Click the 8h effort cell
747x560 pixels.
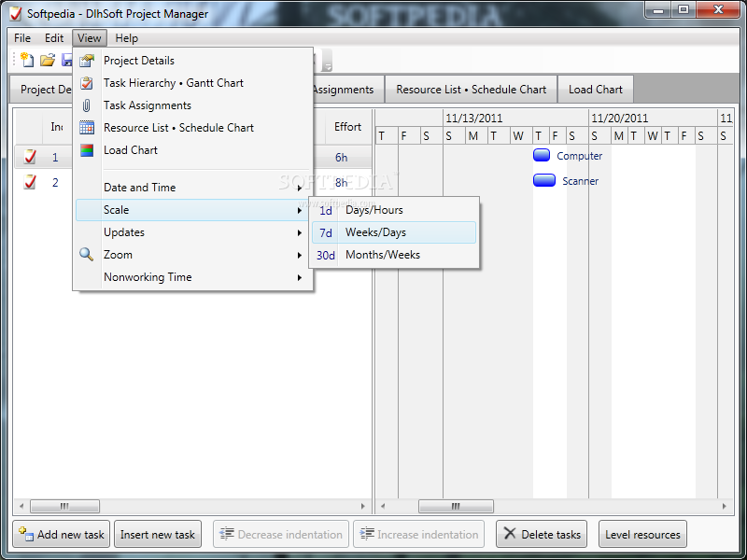(342, 182)
